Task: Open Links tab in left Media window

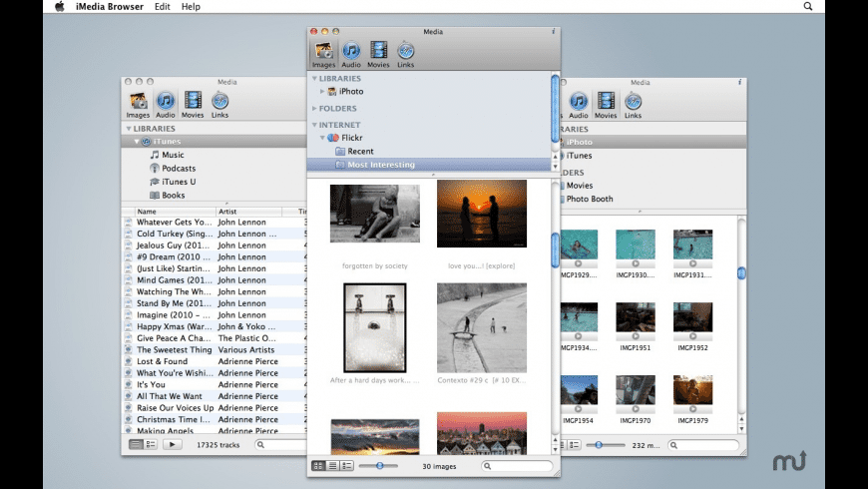Action: pyautogui.click(x=219, y=105)
